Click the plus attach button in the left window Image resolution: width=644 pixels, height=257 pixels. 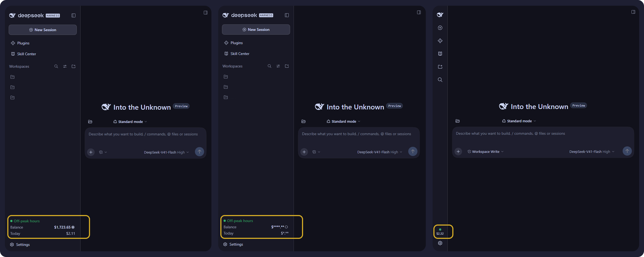click(x=91, y=152)
